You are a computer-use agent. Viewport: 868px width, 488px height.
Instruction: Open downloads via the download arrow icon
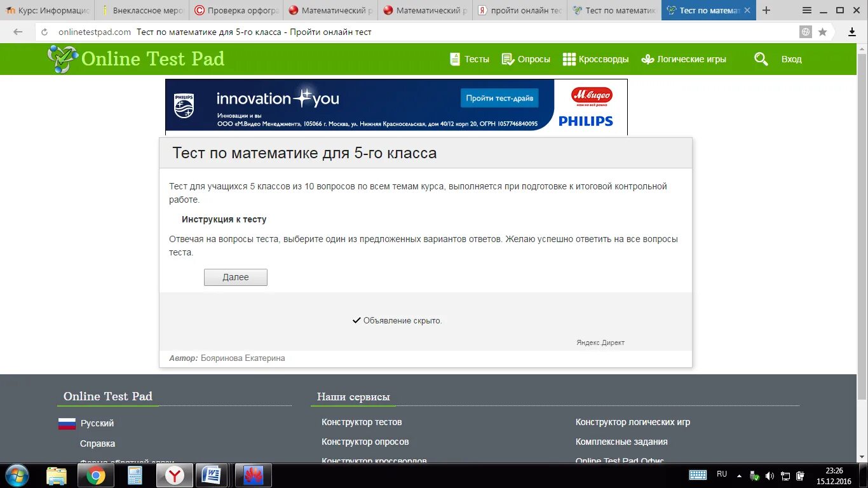click(x=852, y=32)
